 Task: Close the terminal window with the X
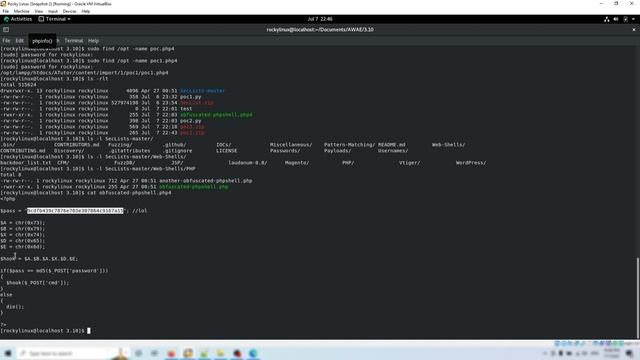(634, 29)
